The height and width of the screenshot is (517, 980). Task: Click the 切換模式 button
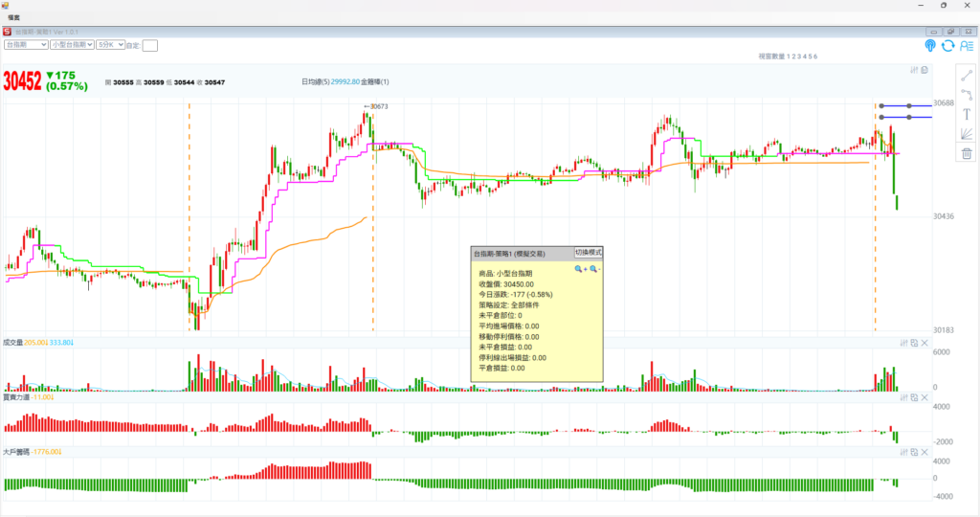[588, 253]
